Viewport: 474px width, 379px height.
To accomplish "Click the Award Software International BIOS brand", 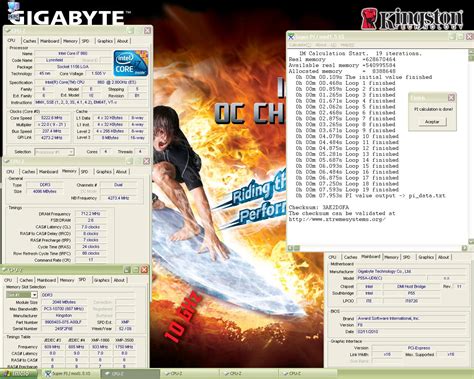I will pyautogui.click(x=411, y=318).
